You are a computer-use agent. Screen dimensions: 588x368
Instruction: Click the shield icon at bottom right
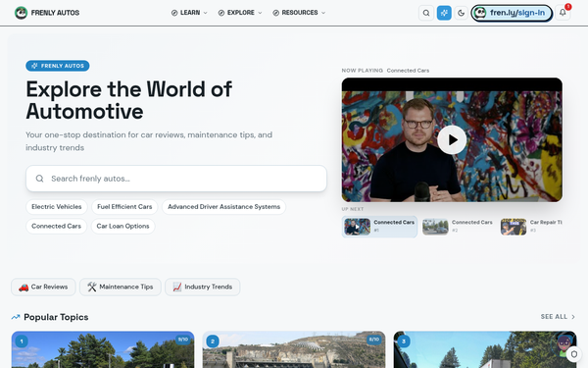pyautogui.click(x=573, y=354)
